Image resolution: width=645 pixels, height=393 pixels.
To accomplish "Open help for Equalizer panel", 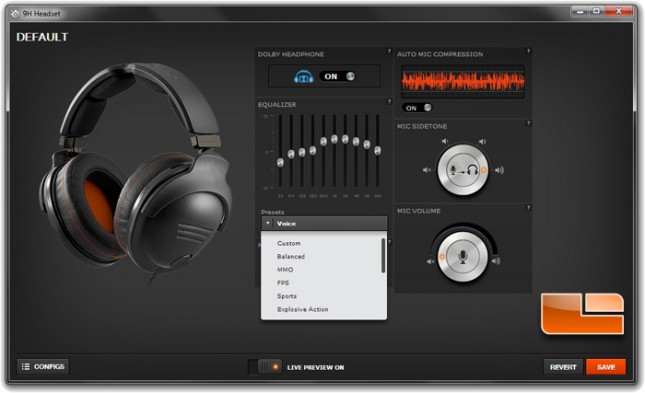I will 389,102.
